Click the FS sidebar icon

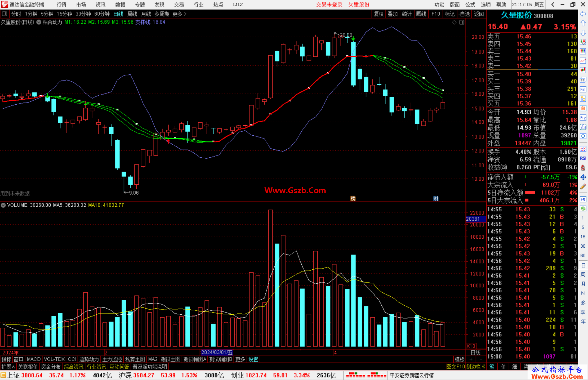[583, 199]
